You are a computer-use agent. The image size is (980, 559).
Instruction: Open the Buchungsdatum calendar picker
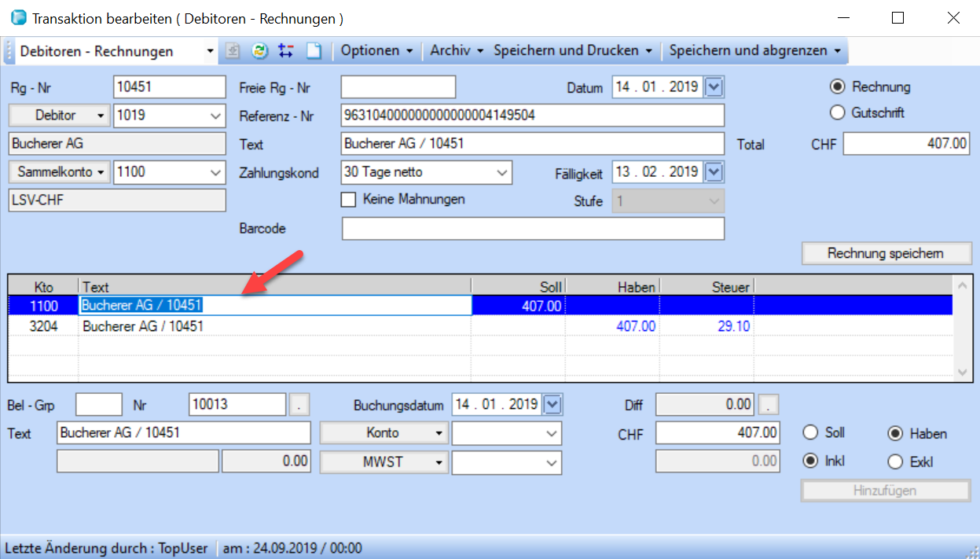553,404
